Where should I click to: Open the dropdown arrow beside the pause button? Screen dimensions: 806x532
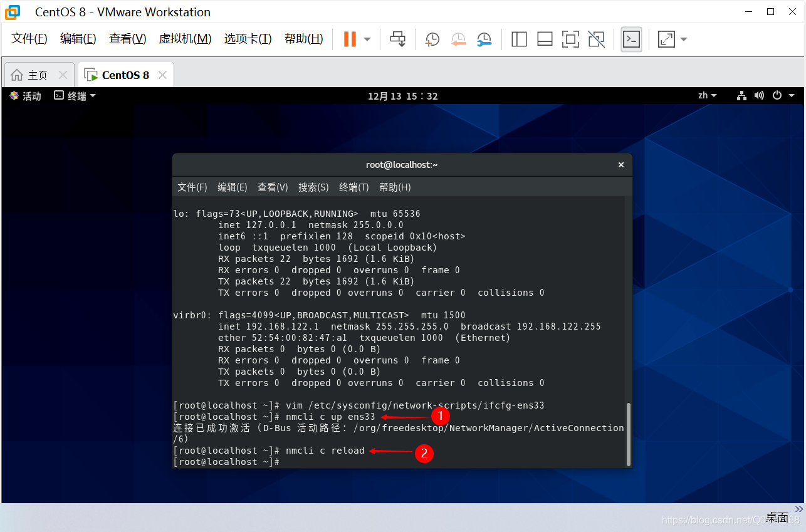tap(367, 39)
